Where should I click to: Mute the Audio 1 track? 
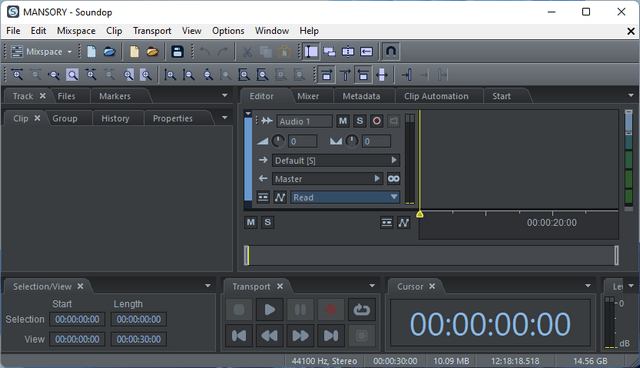point(343,121)
